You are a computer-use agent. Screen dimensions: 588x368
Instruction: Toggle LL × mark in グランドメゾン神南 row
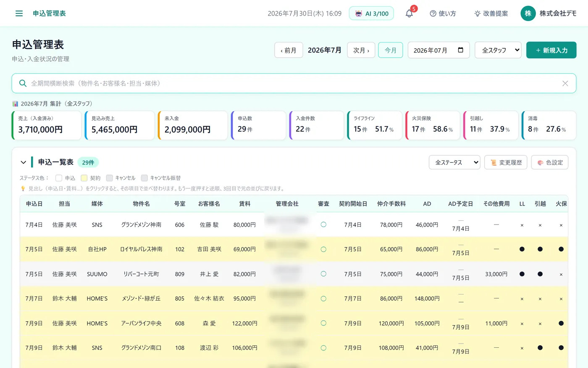click(522, 225)
